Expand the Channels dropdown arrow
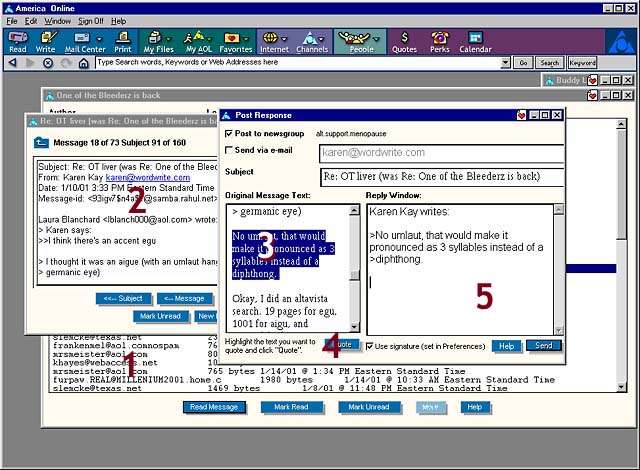Image resolution: width=640 pixels, height=470 pixels. pyautogui.click(x=321, y=39)
